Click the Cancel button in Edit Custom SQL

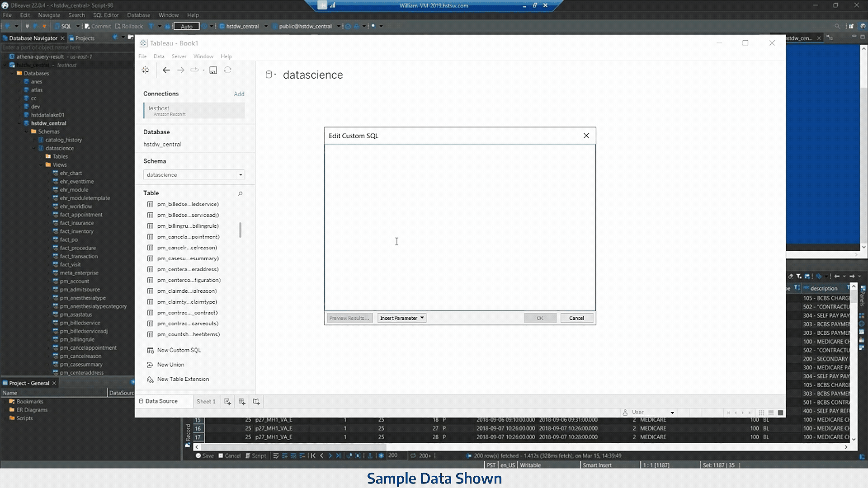(576, 318)
